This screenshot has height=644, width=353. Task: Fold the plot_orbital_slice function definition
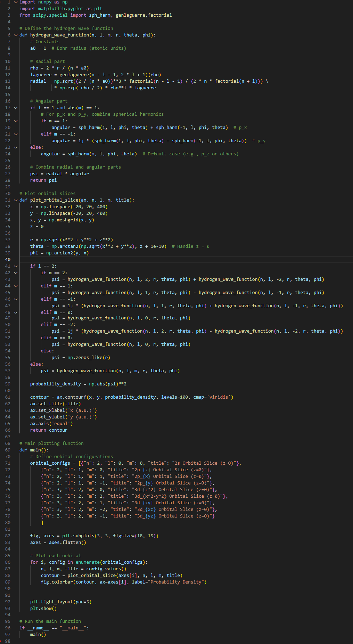[16, 200]
